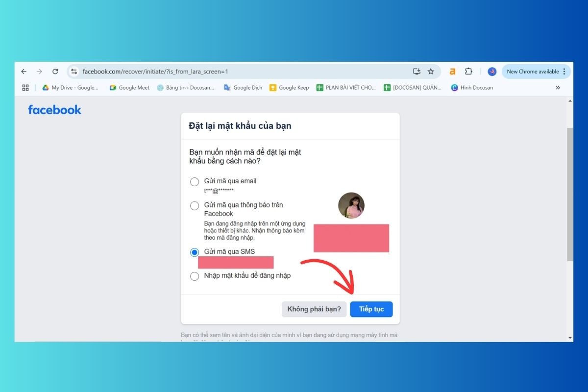Open the Google Dịch bookmark

(243, 88)
